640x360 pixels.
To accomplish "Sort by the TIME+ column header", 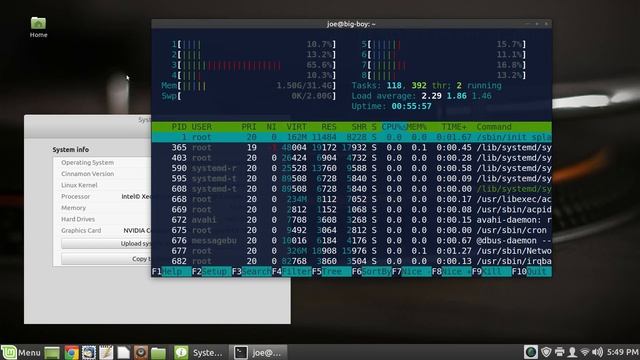I will pos(454,127).
